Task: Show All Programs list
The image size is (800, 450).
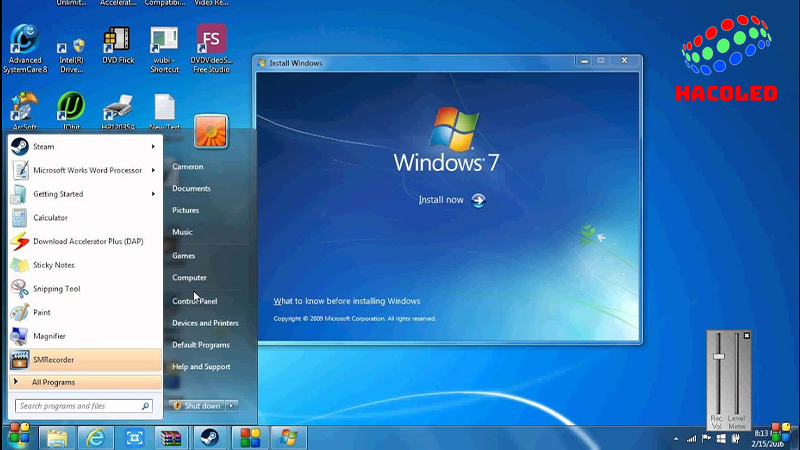Action: click(85, 382)
